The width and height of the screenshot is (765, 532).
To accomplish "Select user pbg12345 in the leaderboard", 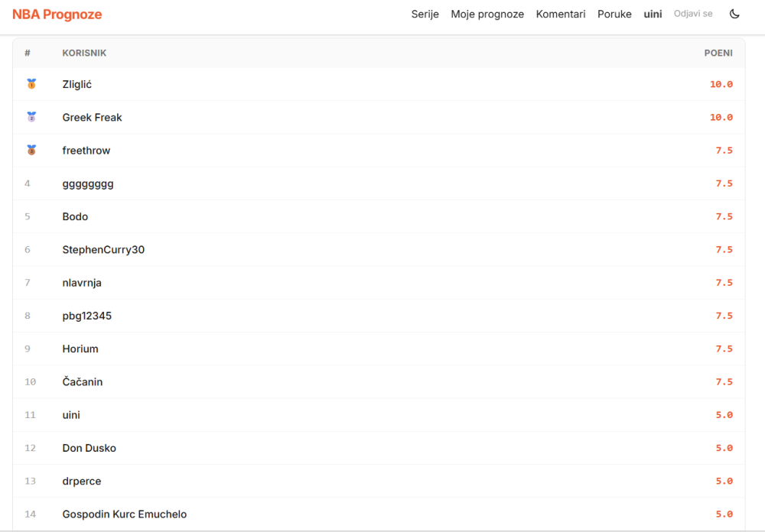I will [x=87, y=316].
